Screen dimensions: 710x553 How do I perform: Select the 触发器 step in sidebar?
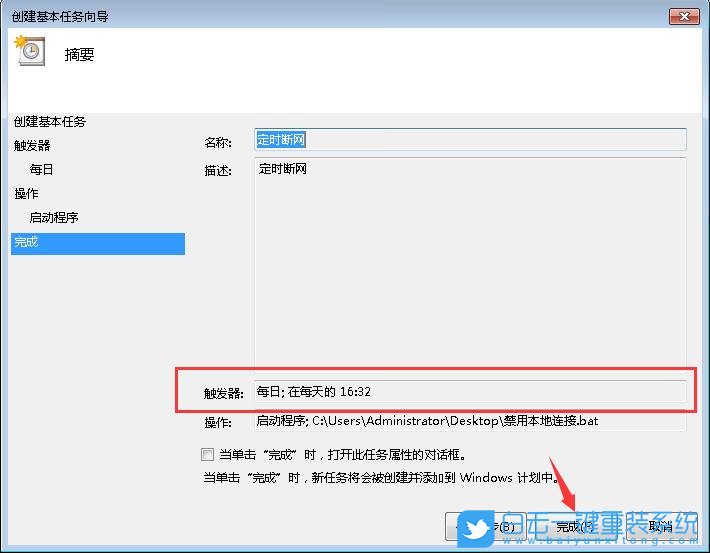click(x=32, y=145)
